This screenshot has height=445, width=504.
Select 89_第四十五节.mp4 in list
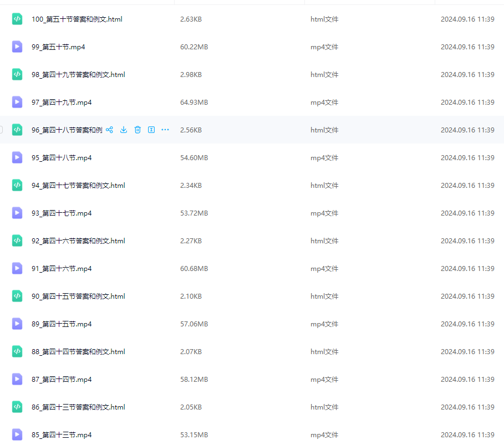click(62, 324)
